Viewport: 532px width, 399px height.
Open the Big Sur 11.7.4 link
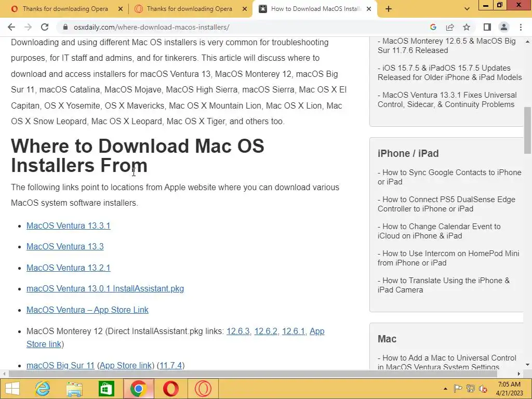click(170, 365)
